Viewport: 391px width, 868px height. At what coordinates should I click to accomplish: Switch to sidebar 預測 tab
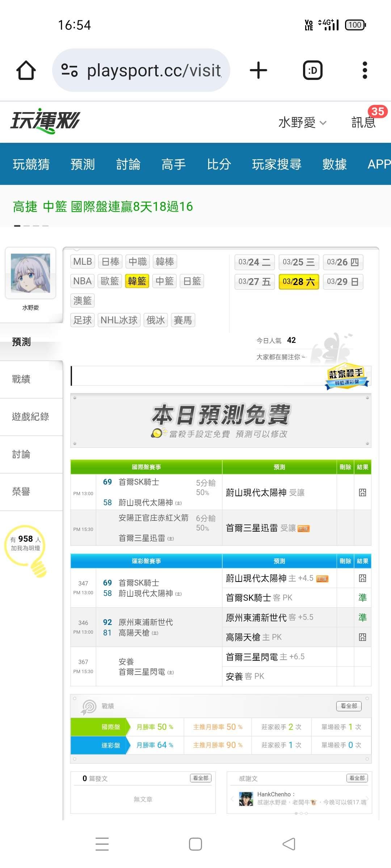point(31,342)
